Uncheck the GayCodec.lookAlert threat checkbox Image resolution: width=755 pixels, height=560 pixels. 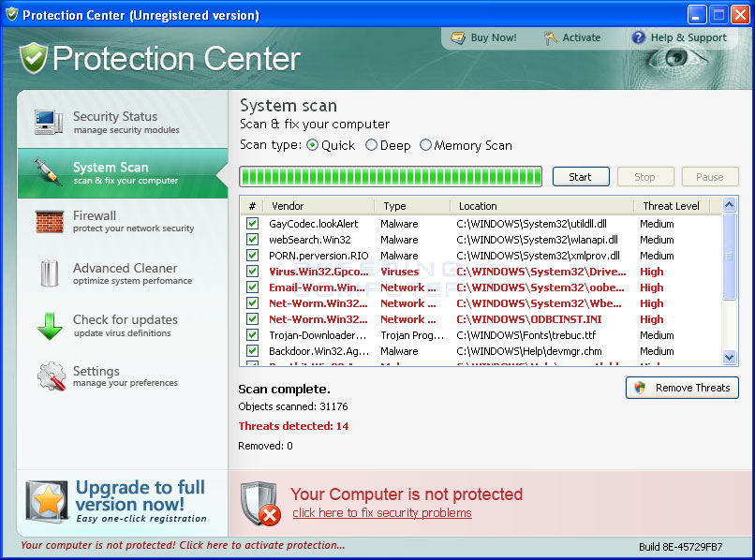tap(252, 224)
